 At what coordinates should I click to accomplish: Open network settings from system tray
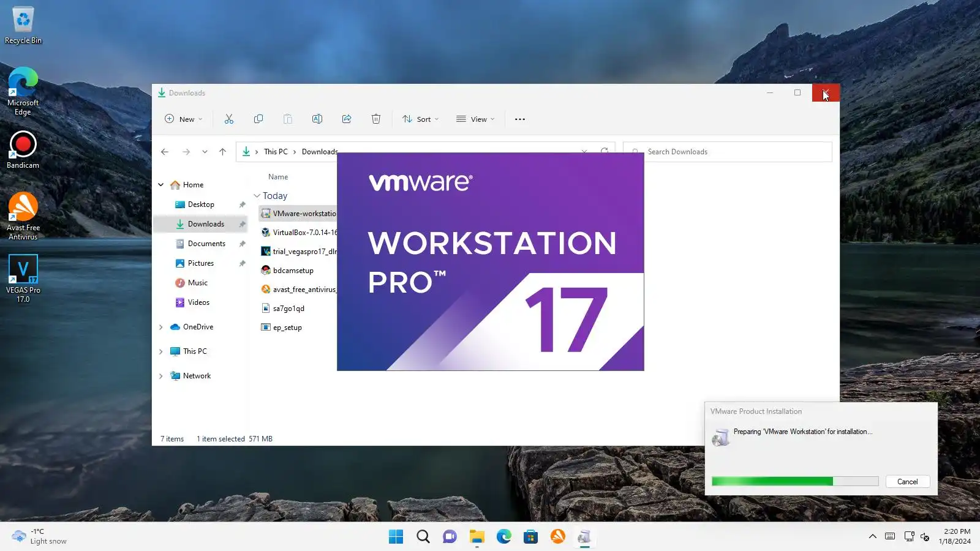(909, 537)
